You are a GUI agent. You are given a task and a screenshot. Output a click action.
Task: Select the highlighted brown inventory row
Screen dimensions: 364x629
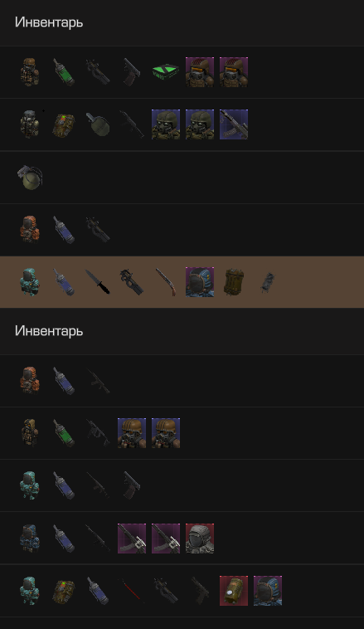[x=182, y=282]
